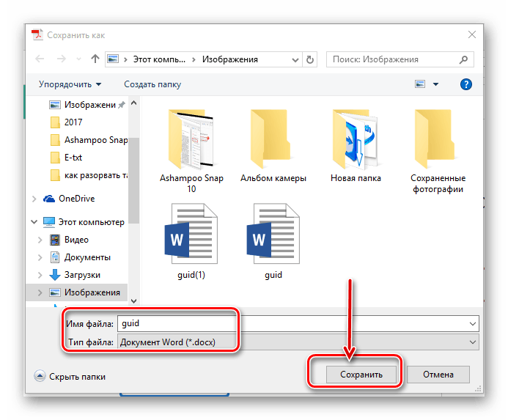Refresh the current folder view
The width and height of the screenshot is (508, 420).
tap(310, 59)
